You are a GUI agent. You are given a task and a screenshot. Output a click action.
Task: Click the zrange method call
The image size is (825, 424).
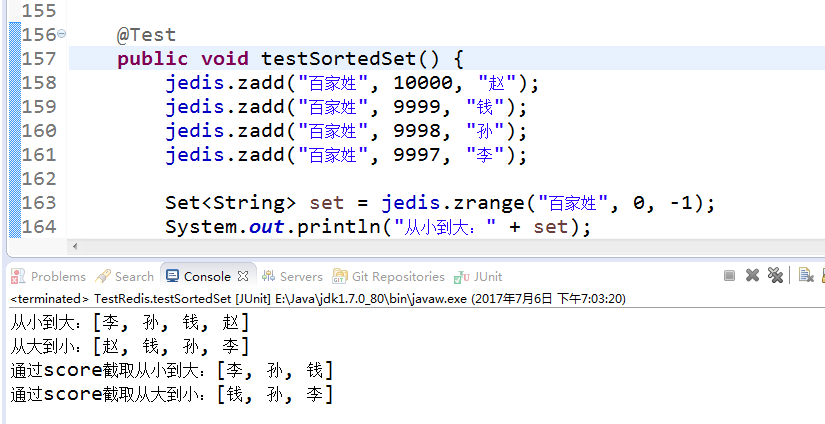tap(489, 203)
